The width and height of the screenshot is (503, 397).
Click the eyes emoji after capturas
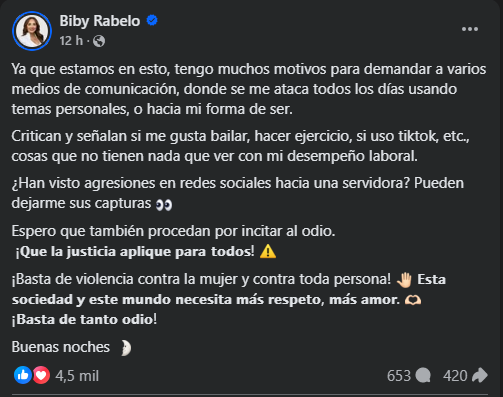click(164, 205)
